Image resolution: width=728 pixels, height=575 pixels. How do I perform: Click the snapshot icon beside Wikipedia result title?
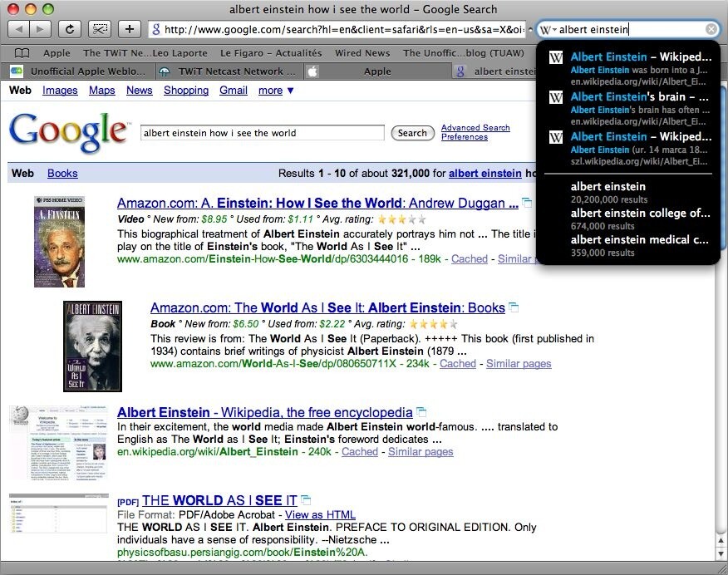point(421,411)
